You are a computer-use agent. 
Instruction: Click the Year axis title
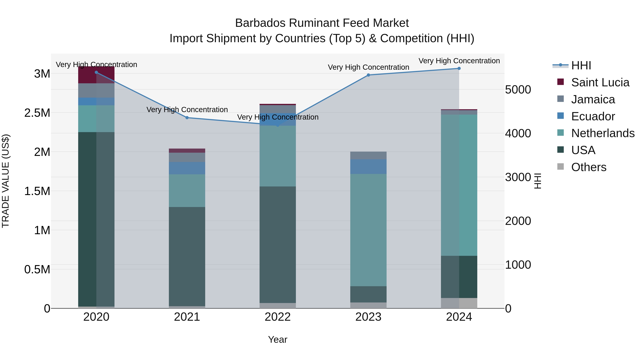click(x=278, y=340)
